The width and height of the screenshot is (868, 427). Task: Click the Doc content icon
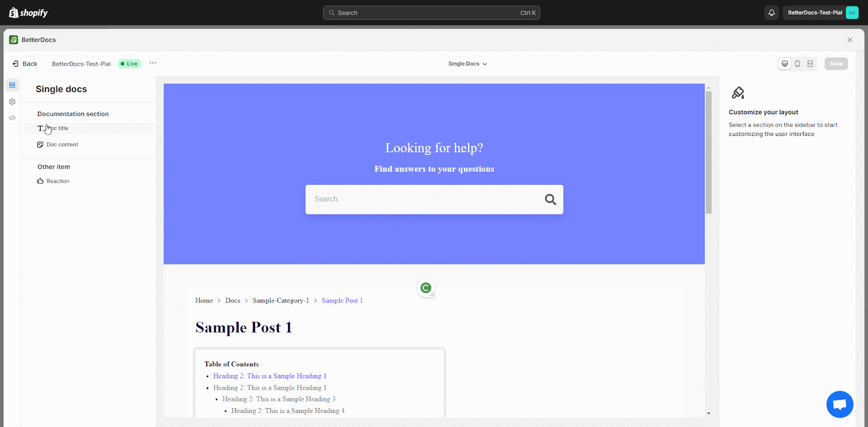coord(40,145)
